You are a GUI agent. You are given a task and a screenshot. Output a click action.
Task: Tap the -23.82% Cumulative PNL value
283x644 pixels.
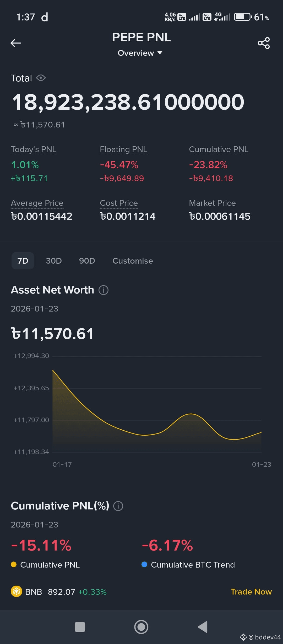pos(208,165)
